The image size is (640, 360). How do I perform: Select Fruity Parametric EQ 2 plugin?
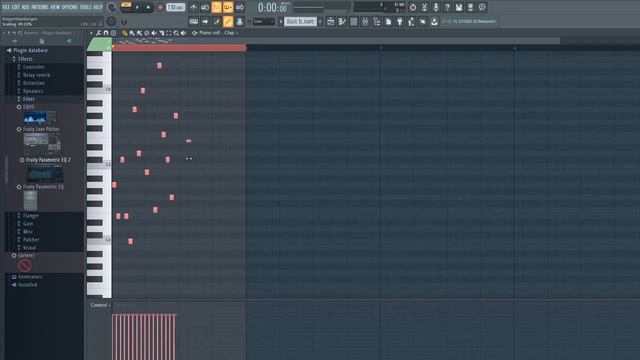48,160
